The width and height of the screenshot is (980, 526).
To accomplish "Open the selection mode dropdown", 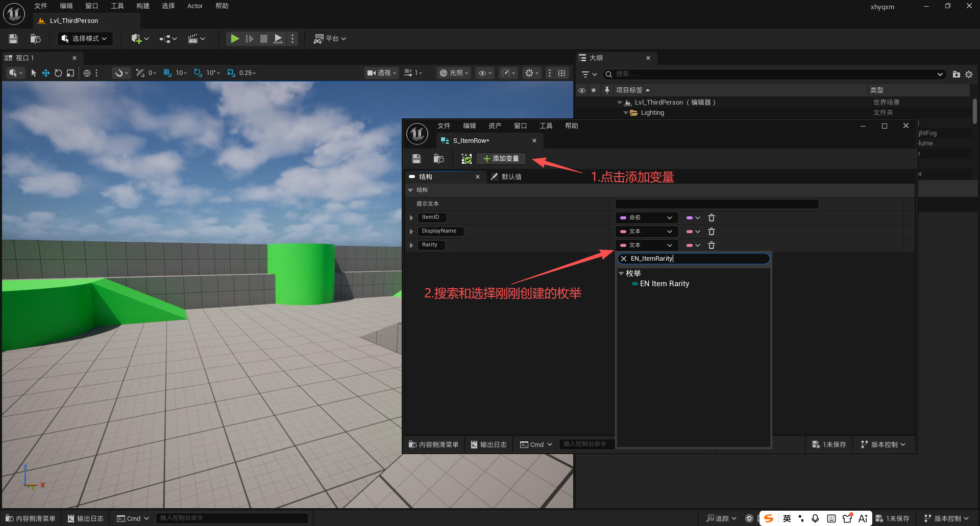I will 85,39.
